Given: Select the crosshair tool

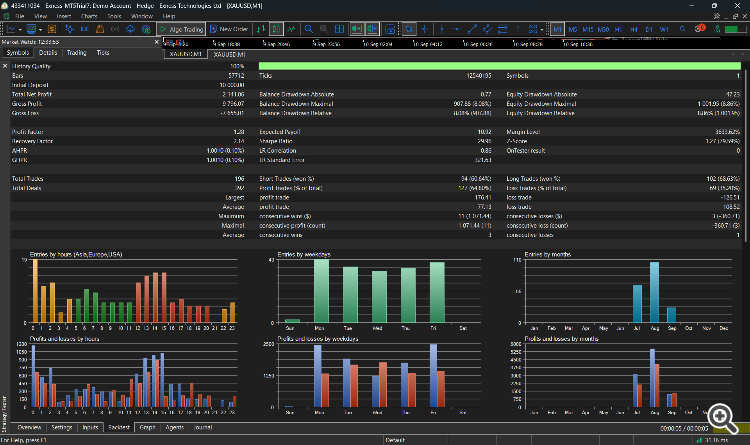Looking at the screenshot, I should pos(424,29).
